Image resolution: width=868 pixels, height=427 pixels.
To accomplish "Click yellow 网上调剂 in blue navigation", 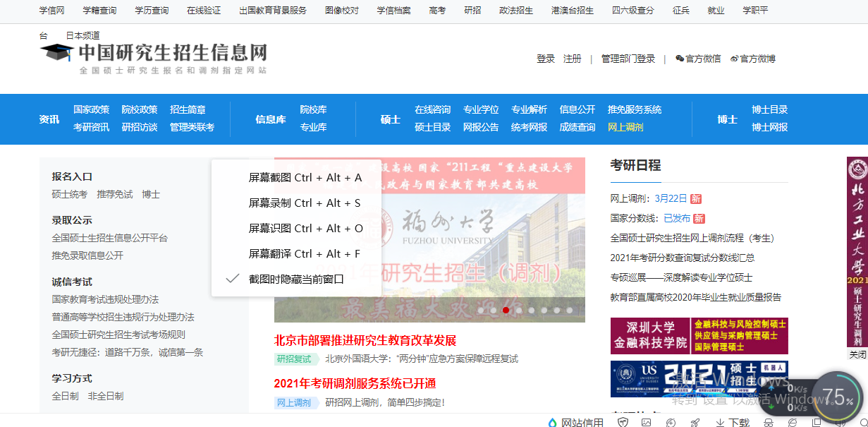I will pyautogui.click(x=626, y=127).
